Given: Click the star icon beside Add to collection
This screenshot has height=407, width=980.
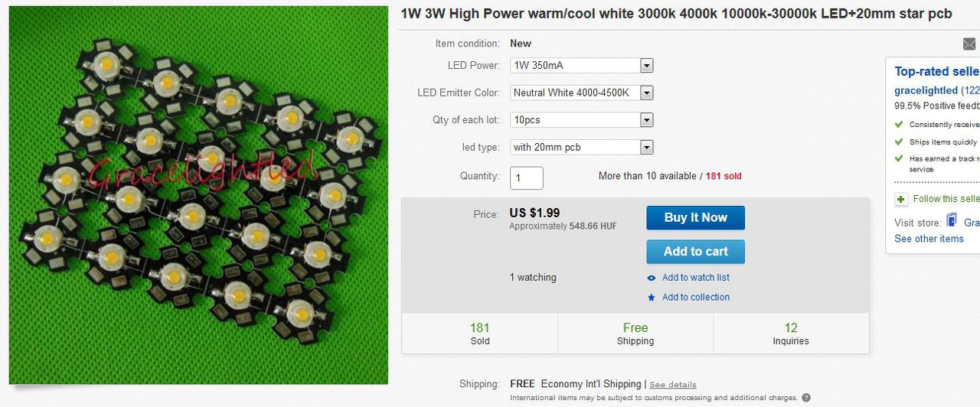Looking at the screenshot, I should tap(652, 298).
